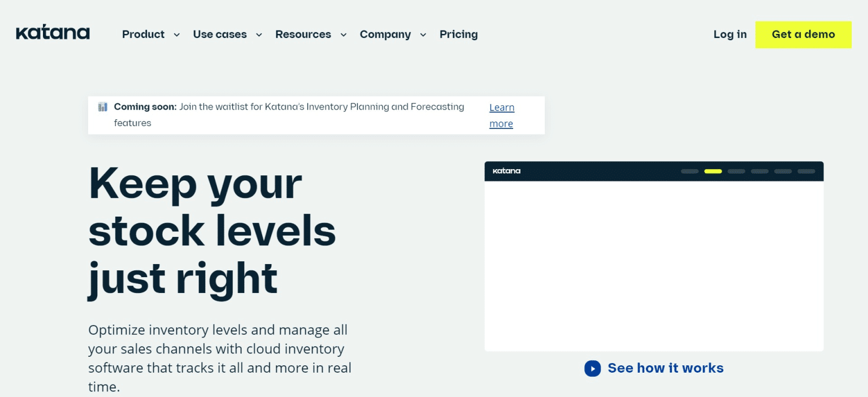The image size is (868, 397).
Task: Click the Product menu label
Action: 143,34
